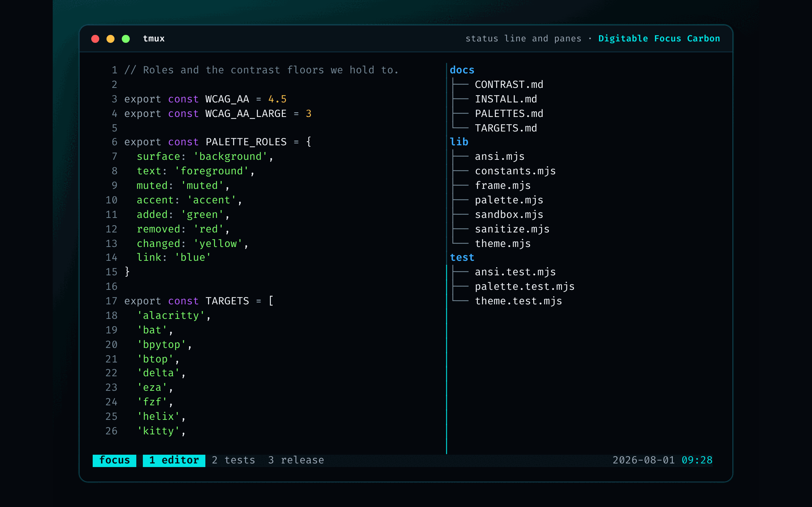Open palette.mjs in the lib folder
Viewport: 812px width, 507px height.
pyautogui.click(x=509, y=200)
